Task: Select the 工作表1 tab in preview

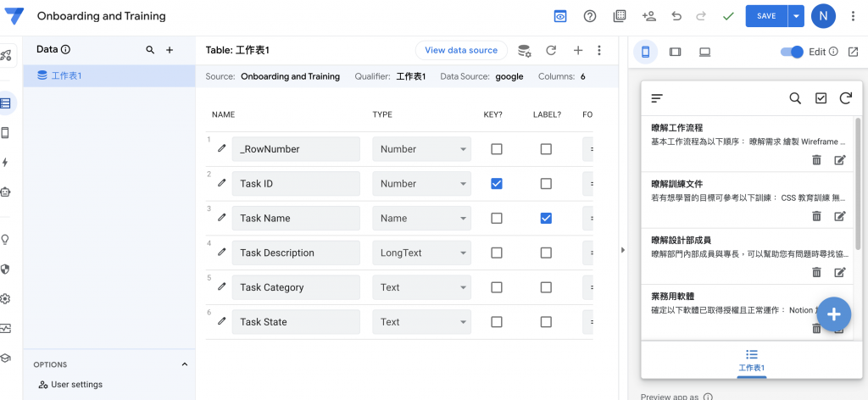Action: [x=751, y=360]
